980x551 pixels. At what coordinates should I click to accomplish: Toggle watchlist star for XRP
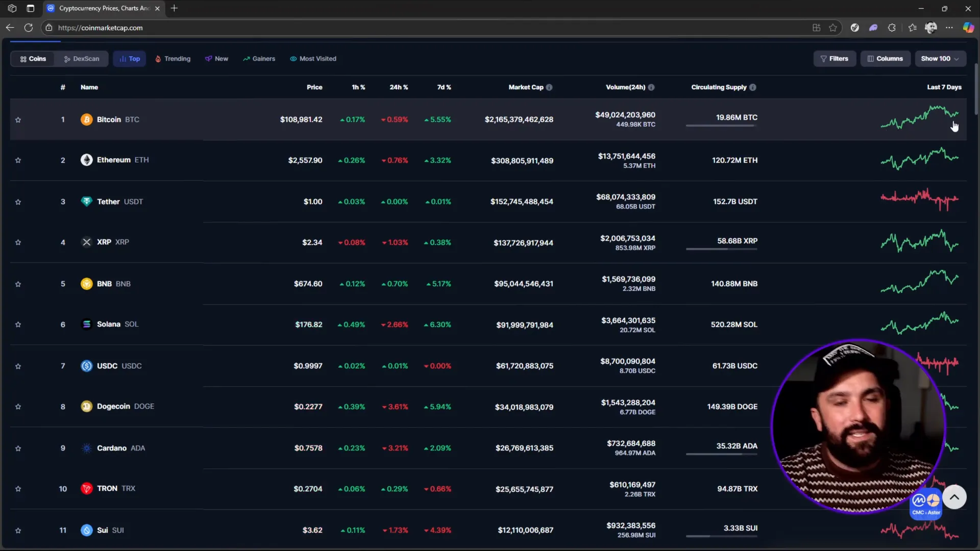[18, 242]
